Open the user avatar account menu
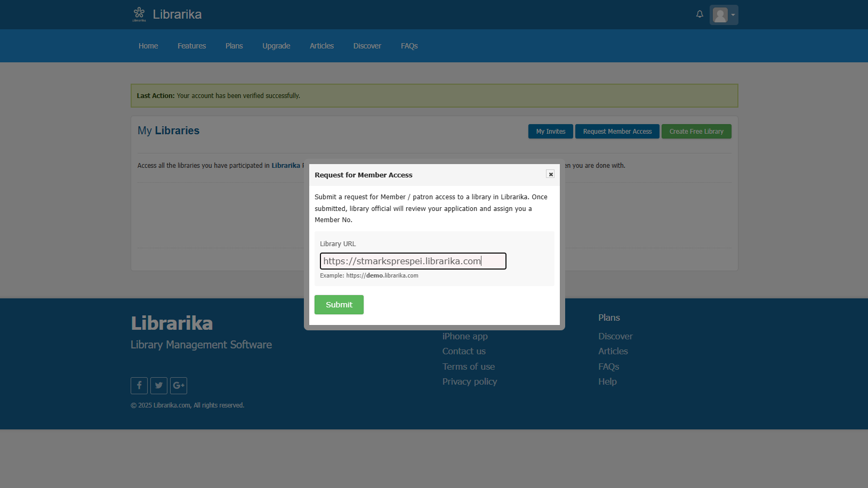 click(x=724, y=15)
